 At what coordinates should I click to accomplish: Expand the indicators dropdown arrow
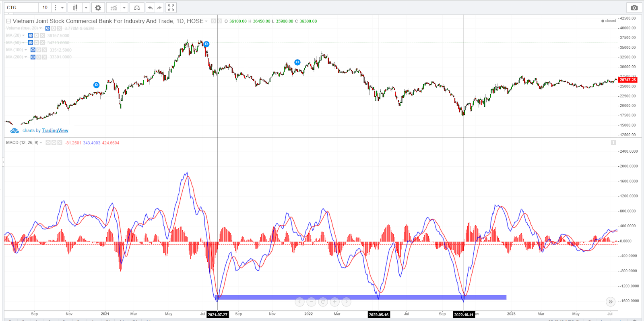124,8
